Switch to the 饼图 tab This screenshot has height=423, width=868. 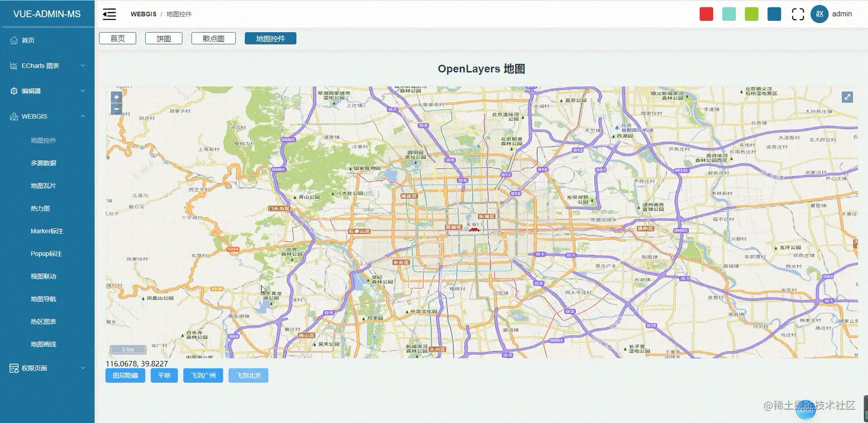[x=163, y=38]
